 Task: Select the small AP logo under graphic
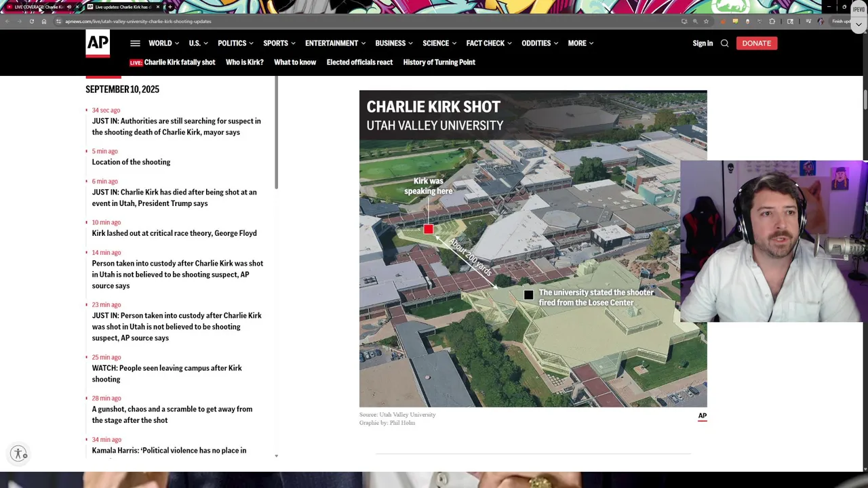coord(703,416)
